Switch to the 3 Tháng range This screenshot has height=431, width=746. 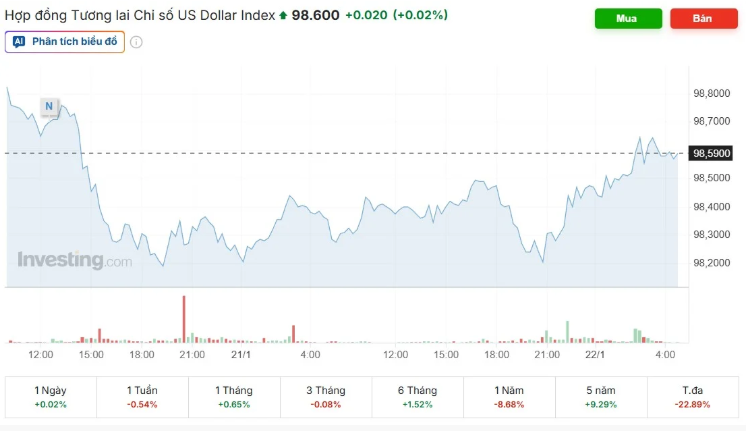(325, 397)
